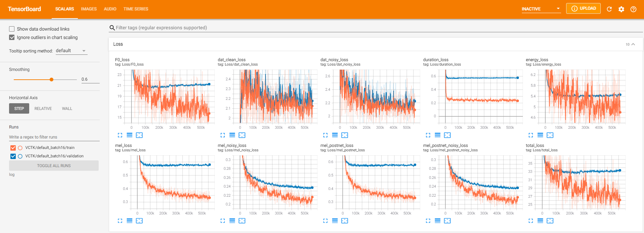Fit domain to data on duration_loss chart
Viewport: 644px width, 233px height.
pyautogui.click(x=447, y=135)
